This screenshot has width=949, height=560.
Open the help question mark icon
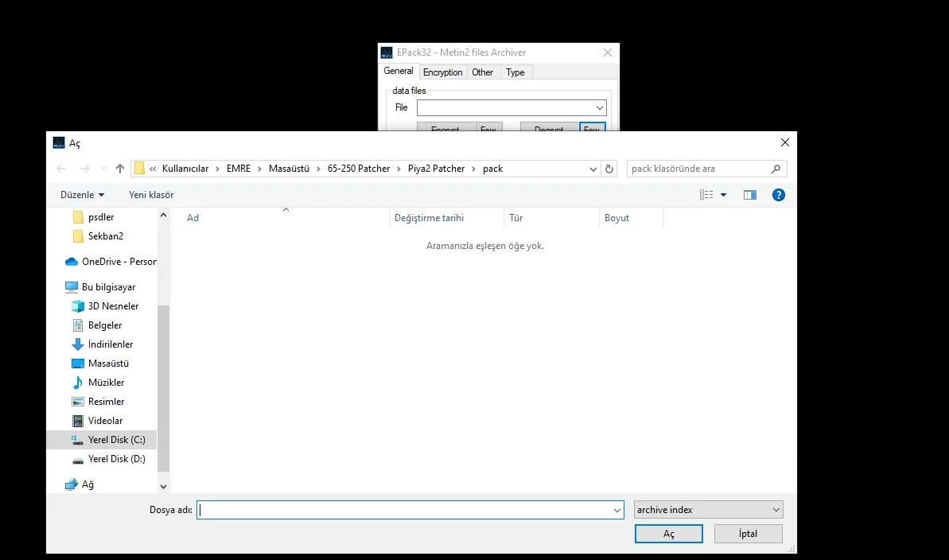pyautogui.click(x=779, y=195)
